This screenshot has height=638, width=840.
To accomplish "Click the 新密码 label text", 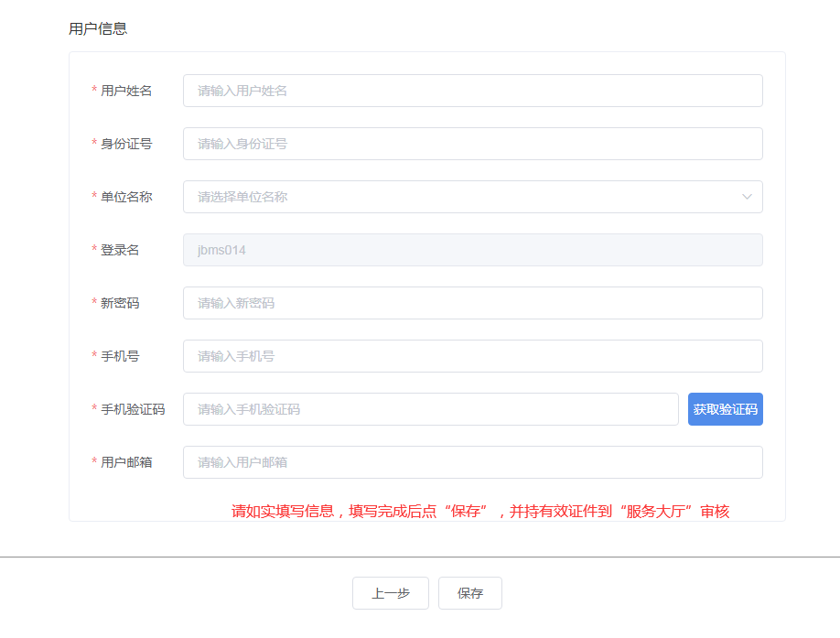I will click(119, 303).
